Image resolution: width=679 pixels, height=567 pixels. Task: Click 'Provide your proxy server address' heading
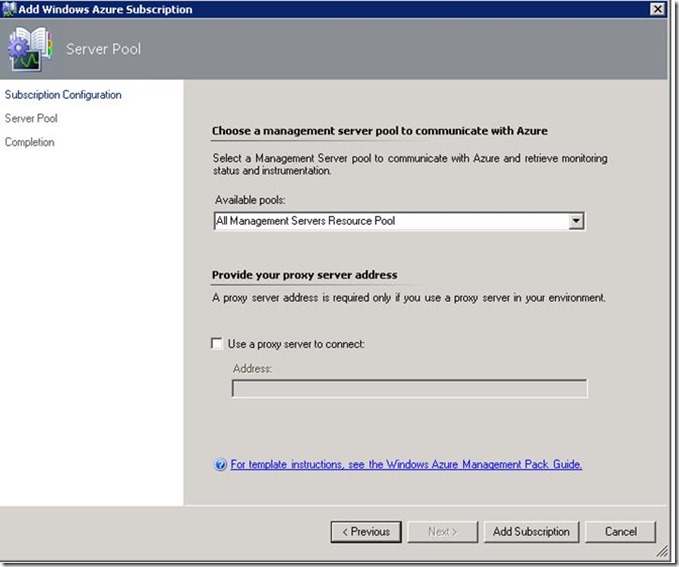[304, 275]
